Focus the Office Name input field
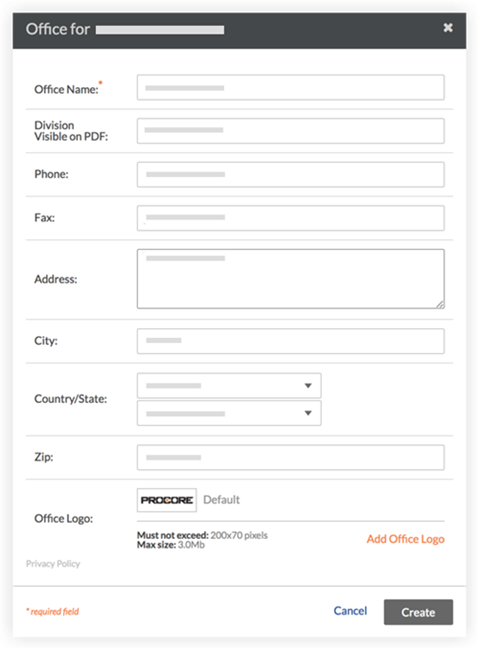 tap(291, 87)
